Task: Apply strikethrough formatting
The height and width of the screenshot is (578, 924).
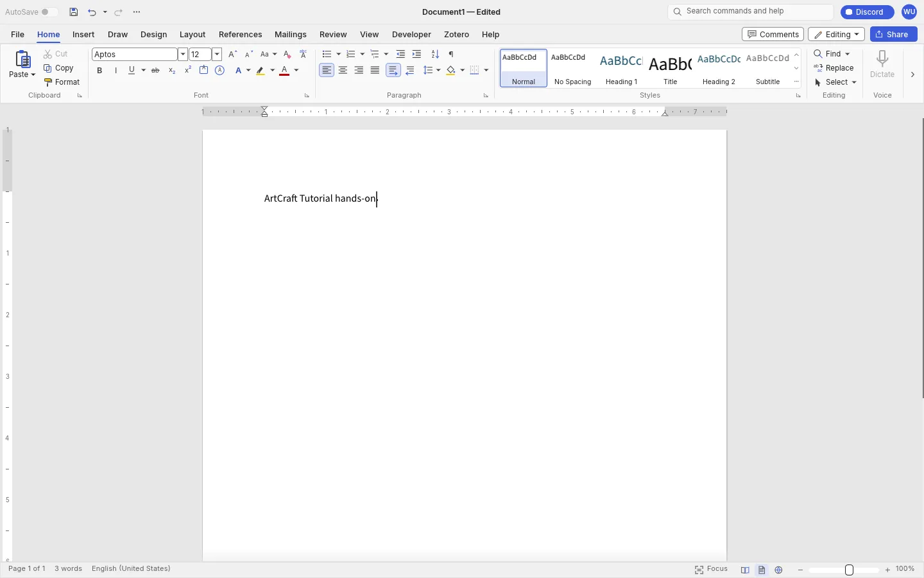Action: 155,71
